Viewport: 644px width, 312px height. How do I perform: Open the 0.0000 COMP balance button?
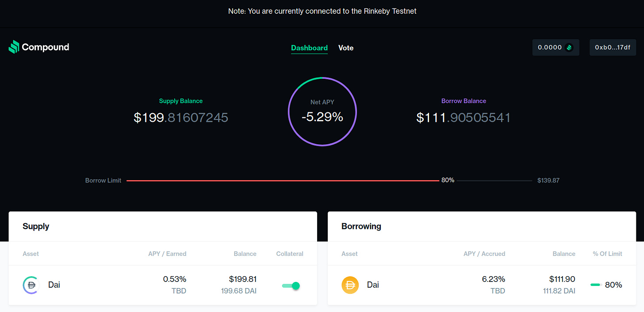pyautogui.click(x=556, y=47)
